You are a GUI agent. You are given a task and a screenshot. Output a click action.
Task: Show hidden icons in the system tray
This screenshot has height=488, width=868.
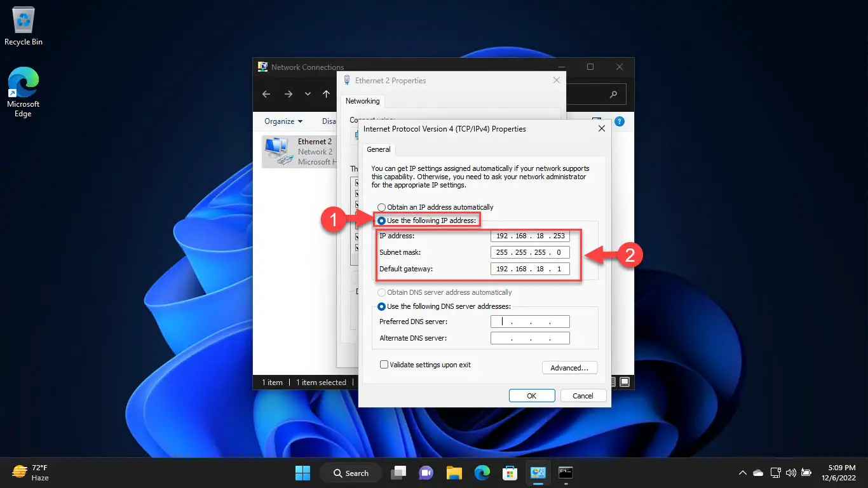(x=742, y=473)
